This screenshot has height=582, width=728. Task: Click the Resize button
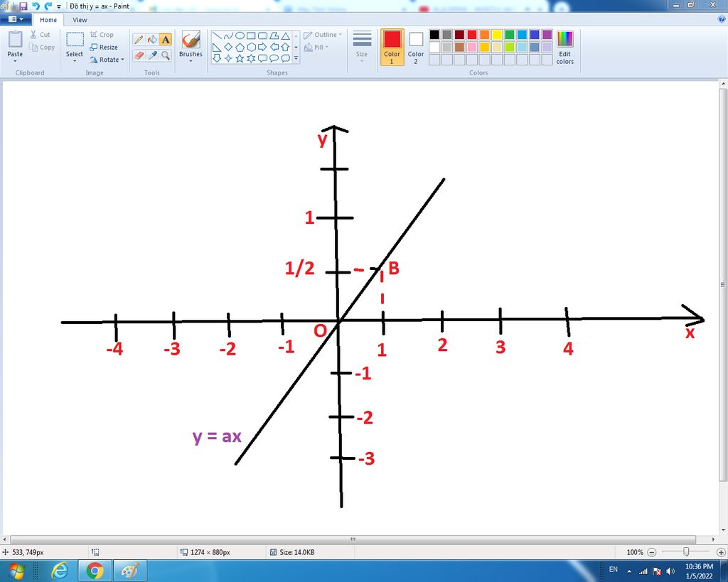(104, 48)
